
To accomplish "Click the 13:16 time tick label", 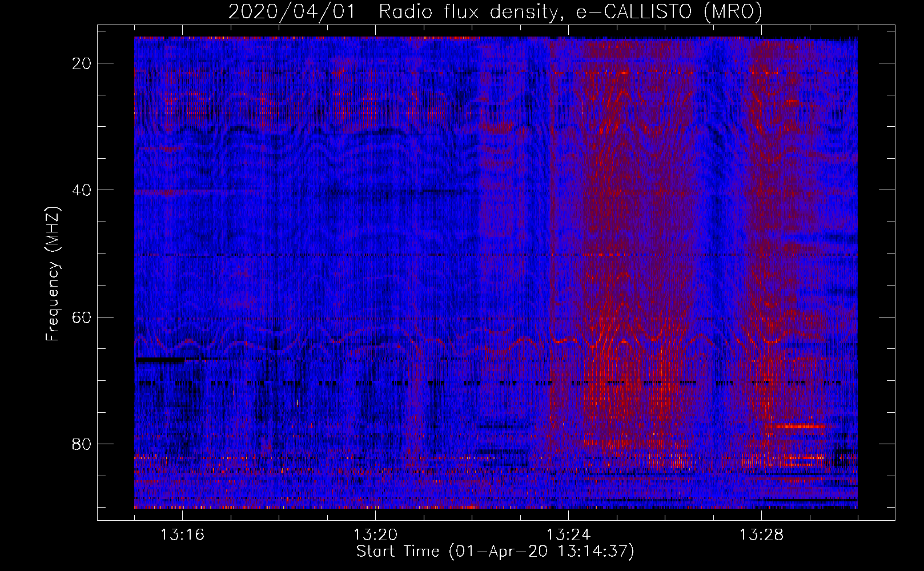I will [182, 535].
